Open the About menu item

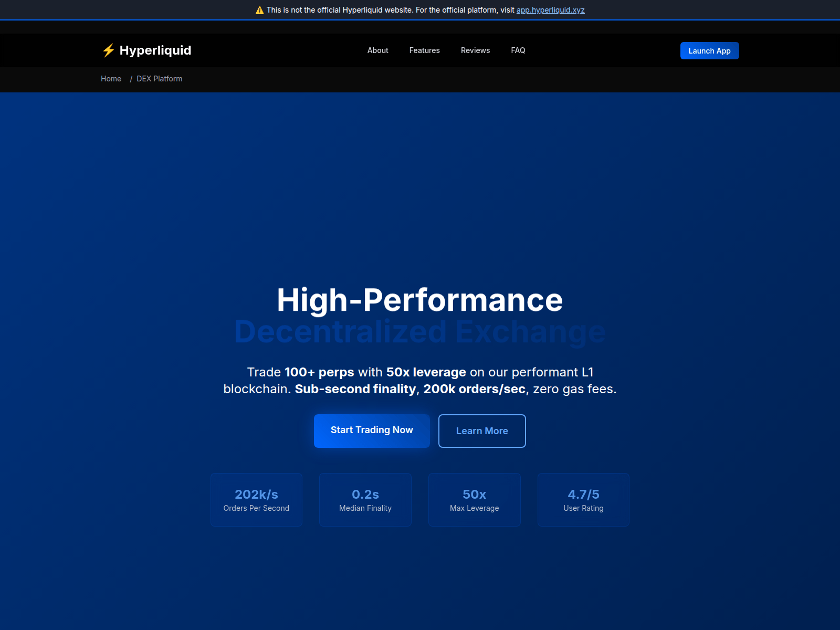[x=378, y=50]
